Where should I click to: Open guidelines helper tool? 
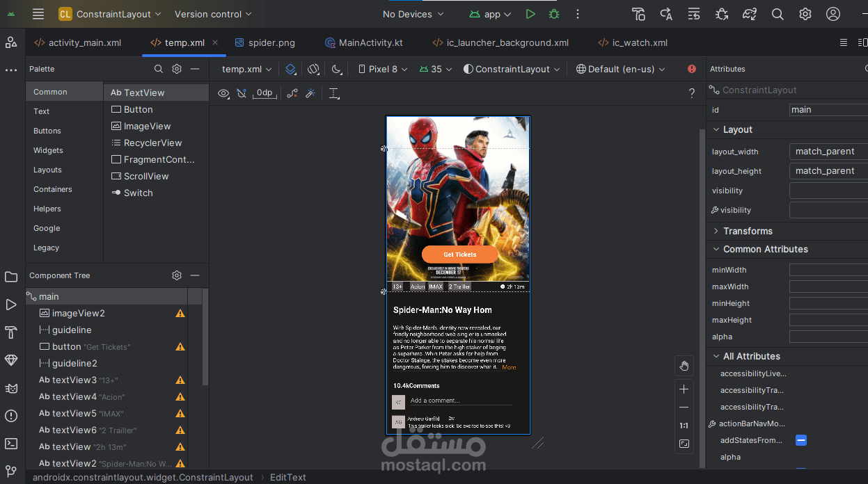coord(334,93)
